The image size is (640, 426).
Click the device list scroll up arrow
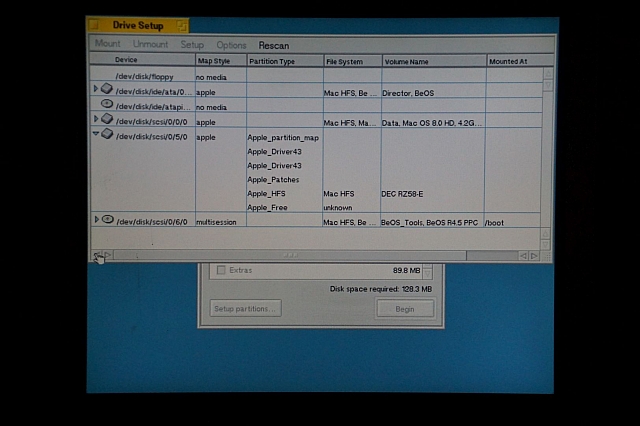(x=548, y=74)
